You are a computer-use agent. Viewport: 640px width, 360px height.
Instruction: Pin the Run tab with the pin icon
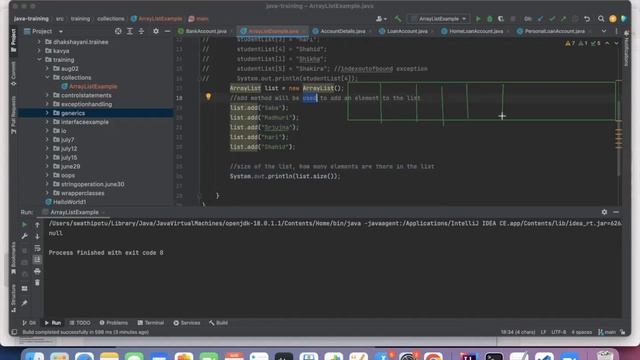click(x=24, y=303)
